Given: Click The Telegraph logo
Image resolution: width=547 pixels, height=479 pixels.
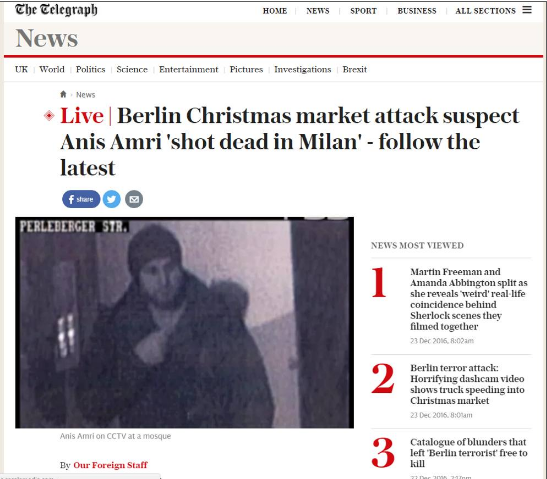Looking at the screenshot, I should click(x=56, y=10).
